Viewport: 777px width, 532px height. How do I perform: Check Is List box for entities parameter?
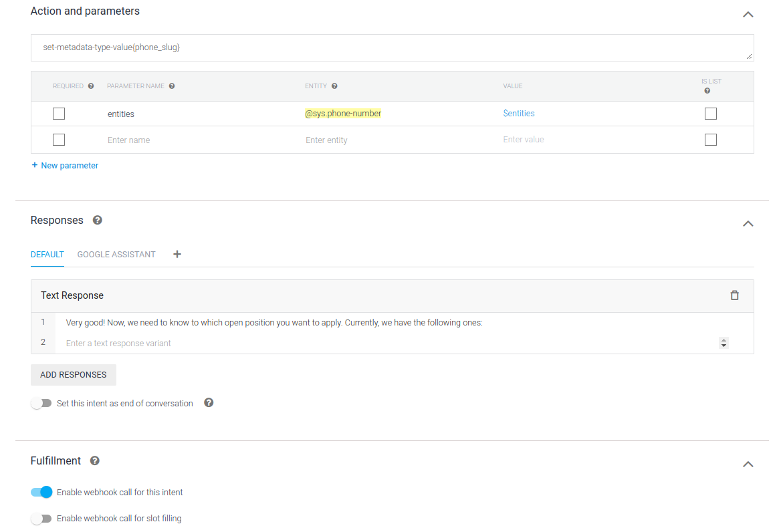coord(710,114)
